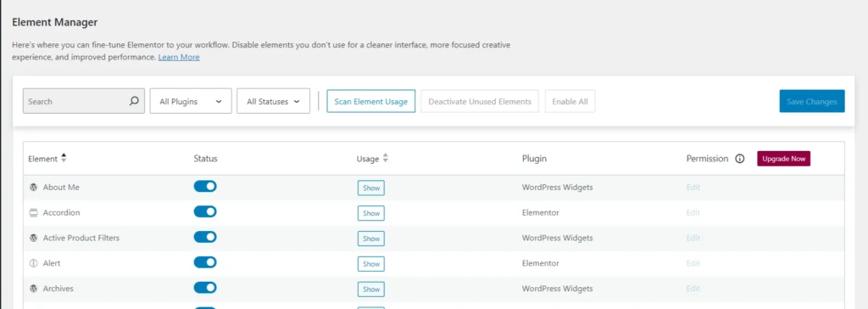
Task: Open the Learn More link
Action: coord(179,57)
